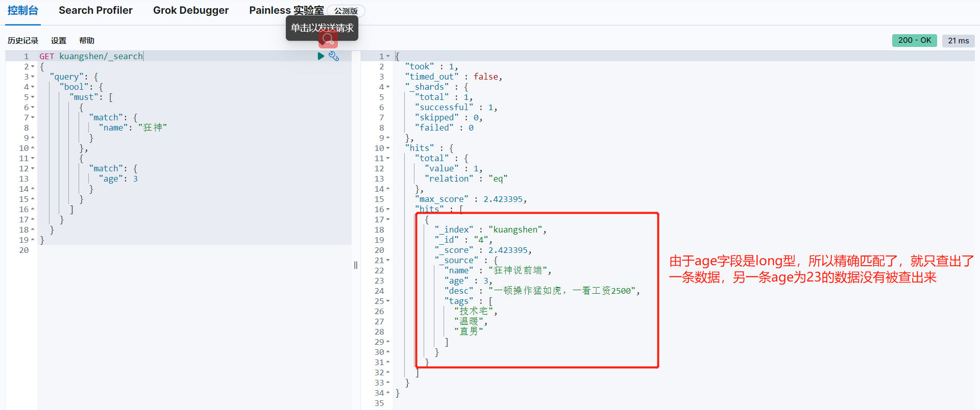The image size is (980, 410).
Task: Collapse the "query" block on line 3
Action: click(x=33, y=76)
